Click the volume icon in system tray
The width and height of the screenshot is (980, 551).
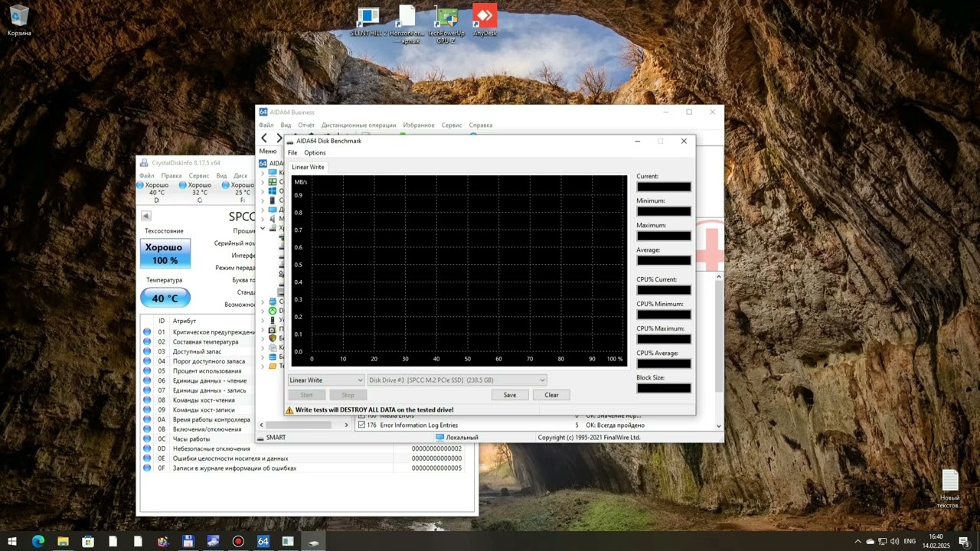pyautogui.click(x=894, y=541)
